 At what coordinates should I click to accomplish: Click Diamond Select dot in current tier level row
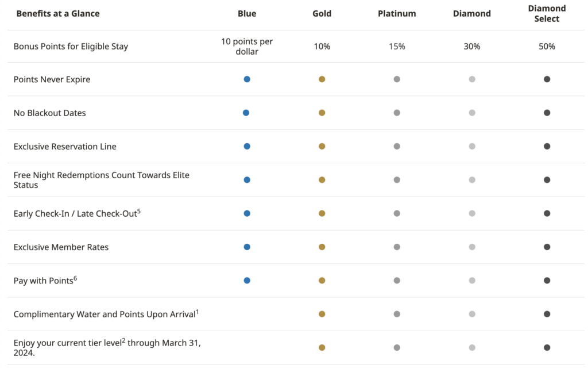click(547, 347)
